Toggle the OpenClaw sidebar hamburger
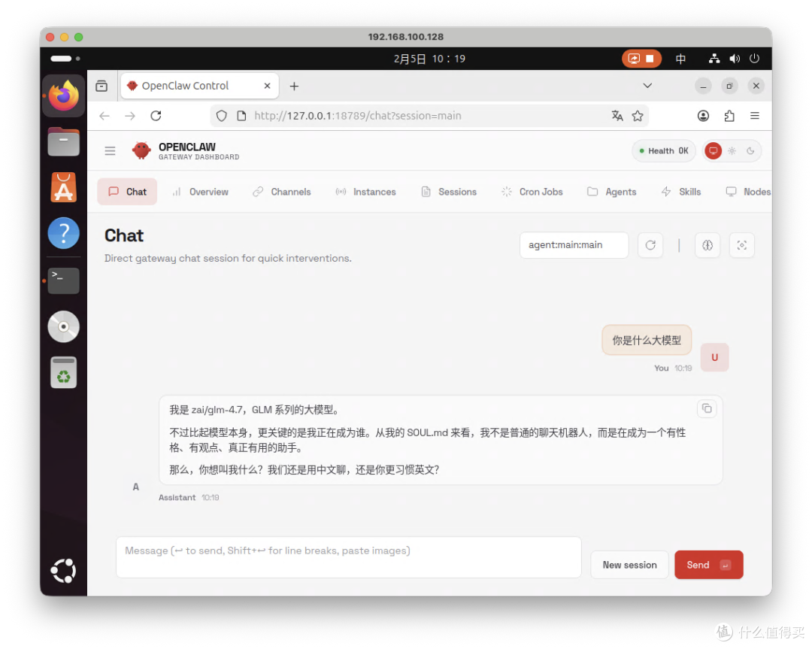The height and width of the screenshot is (649, 812). (111, 150)
